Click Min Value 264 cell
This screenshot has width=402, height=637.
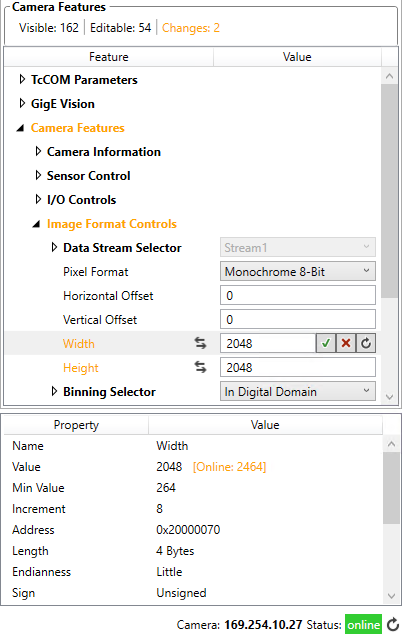166,488
